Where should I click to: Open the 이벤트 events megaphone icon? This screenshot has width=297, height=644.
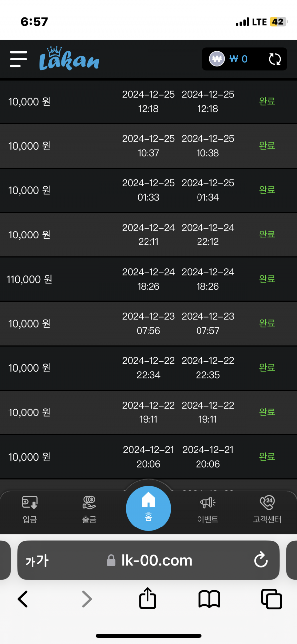point(207,510)
